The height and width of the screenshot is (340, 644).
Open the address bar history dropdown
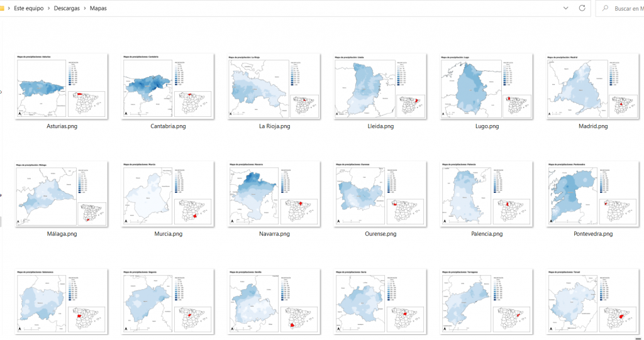(x=565, y=8)
